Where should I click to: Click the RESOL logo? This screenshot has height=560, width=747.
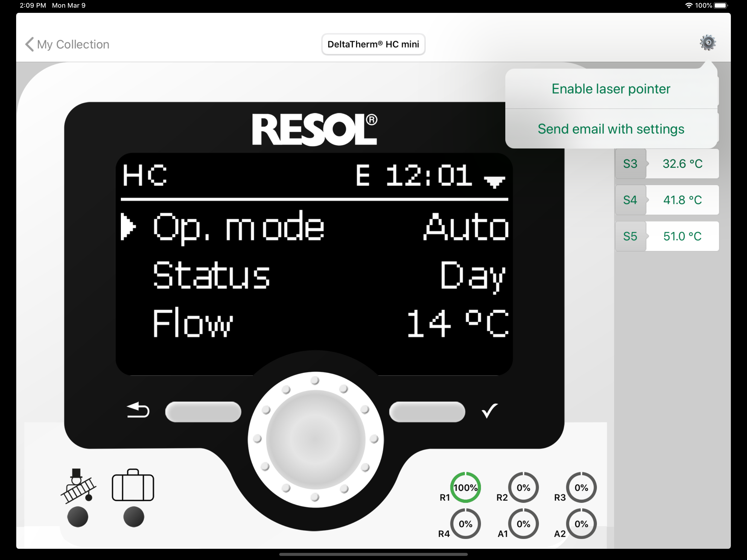[315, 129]
